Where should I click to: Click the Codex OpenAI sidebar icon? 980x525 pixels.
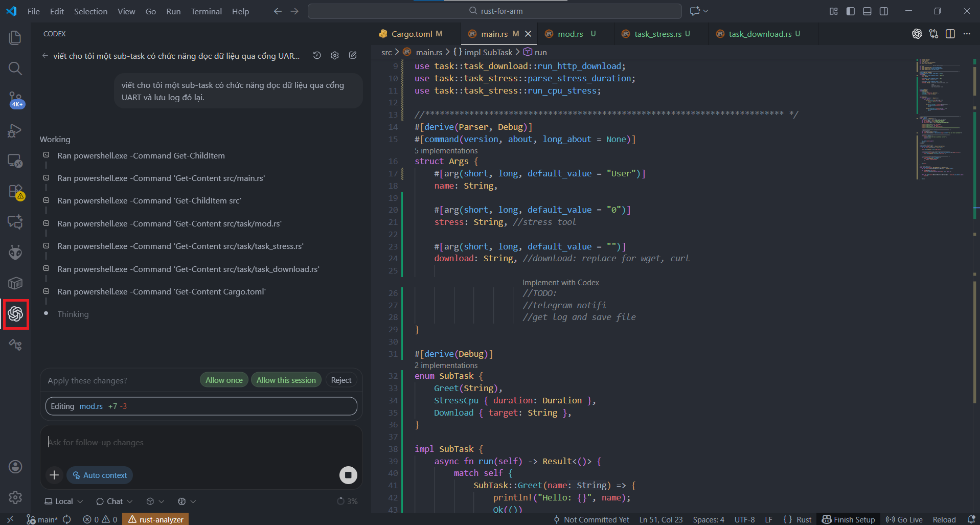click(15, 314)
